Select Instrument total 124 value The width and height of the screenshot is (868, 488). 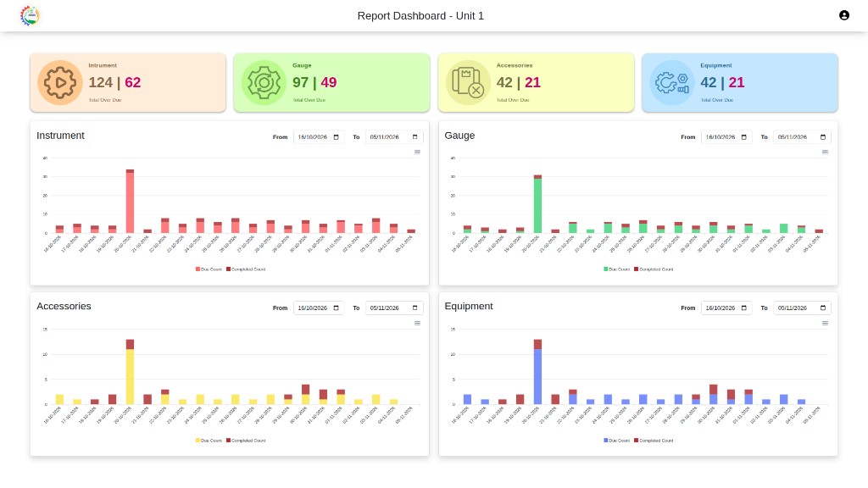click(100, 82)
